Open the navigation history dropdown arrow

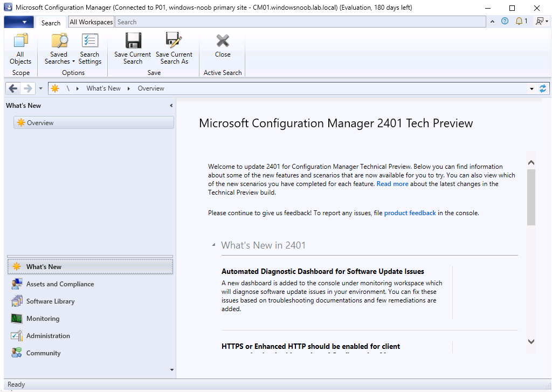point(40,88)
